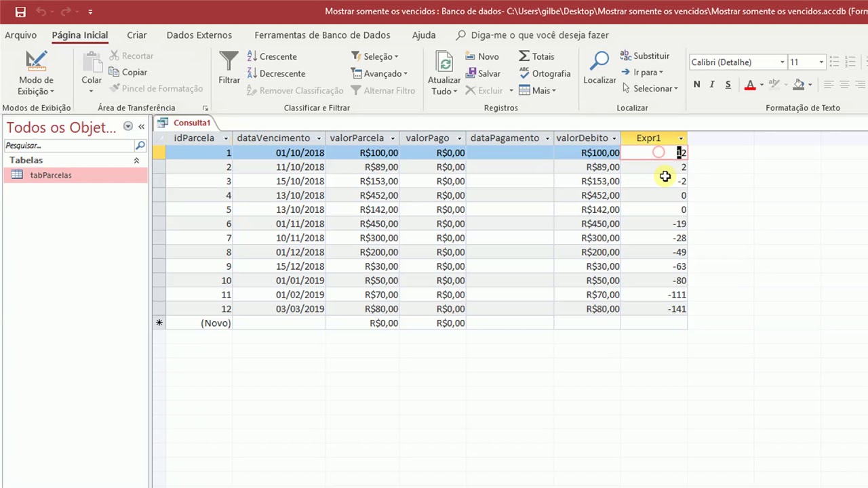868x488 pixels.
Task: Click the Modo de Exibição icon
Action: tap(36, 62)
